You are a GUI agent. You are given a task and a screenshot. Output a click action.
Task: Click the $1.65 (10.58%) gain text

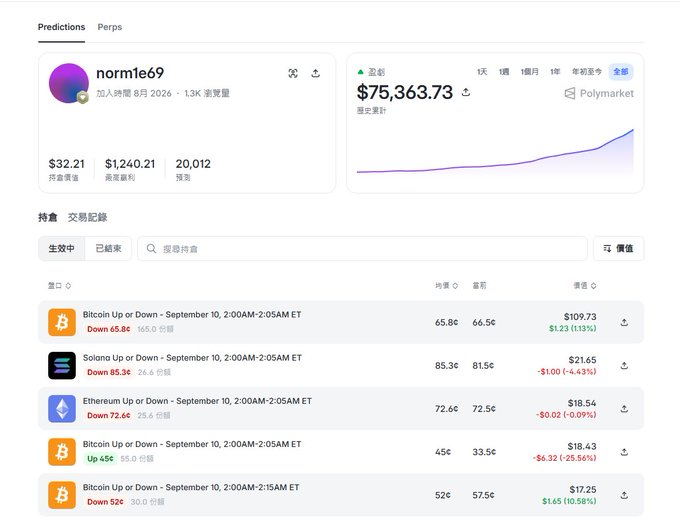(x=569, y=501)
